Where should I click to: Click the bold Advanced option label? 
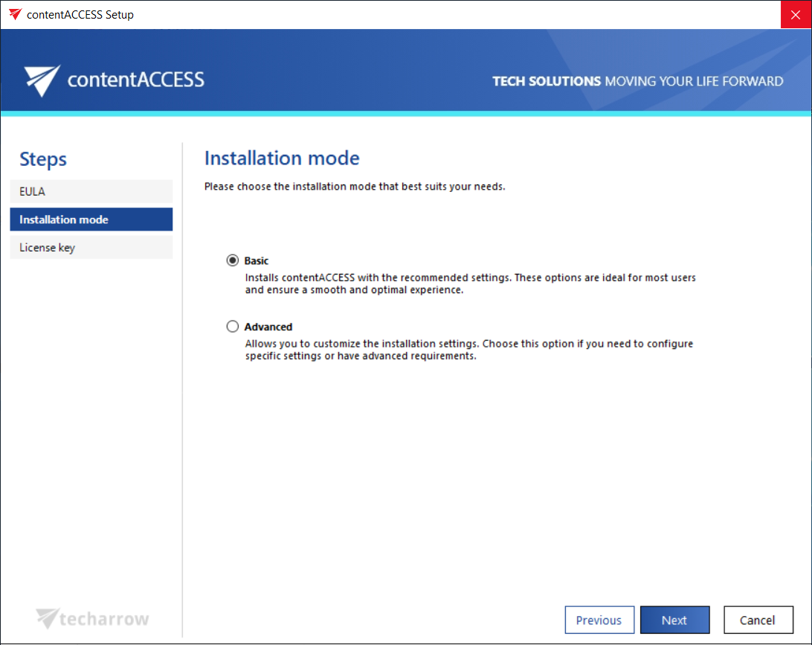(x=268, y=327)
